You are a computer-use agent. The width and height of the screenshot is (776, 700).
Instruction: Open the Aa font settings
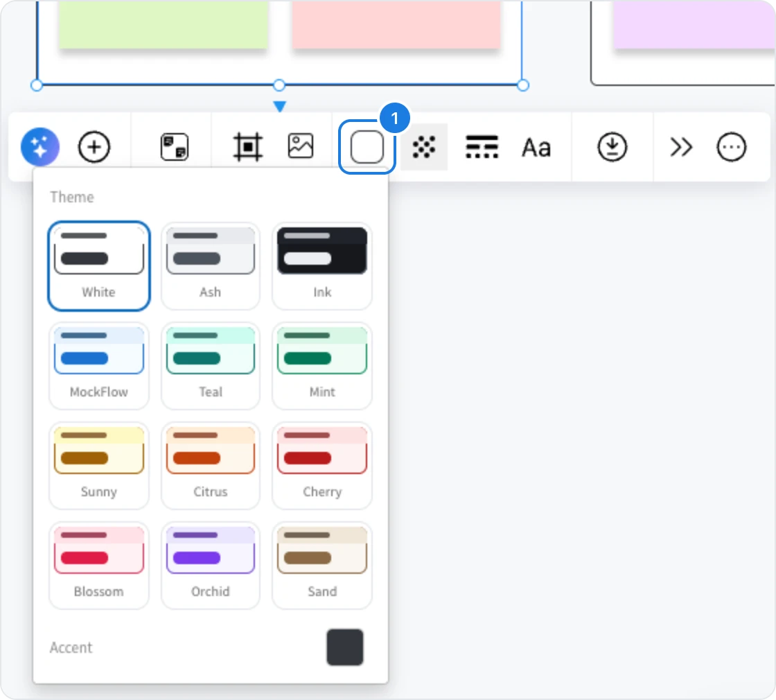(536, 148)
